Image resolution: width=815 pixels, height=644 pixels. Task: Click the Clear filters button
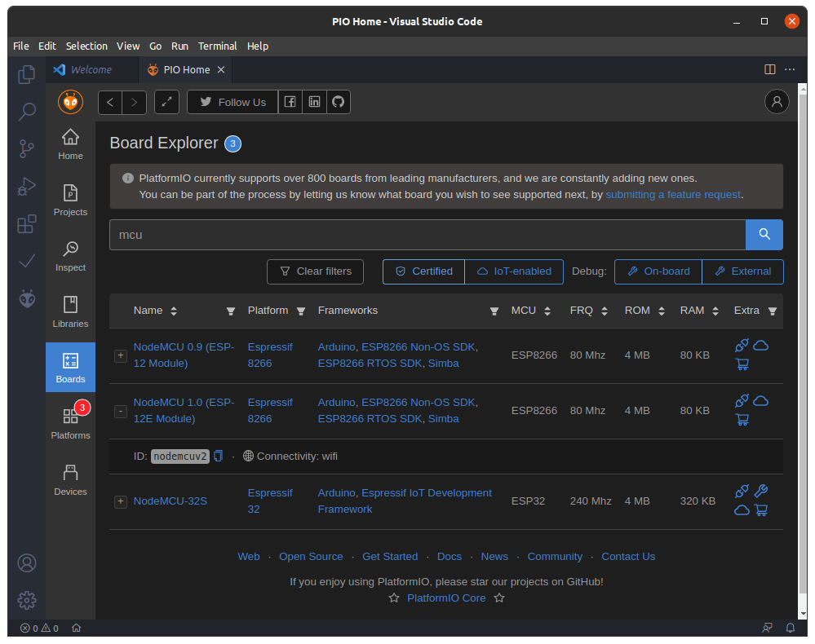pyautogui.click(x=315, y=271)
